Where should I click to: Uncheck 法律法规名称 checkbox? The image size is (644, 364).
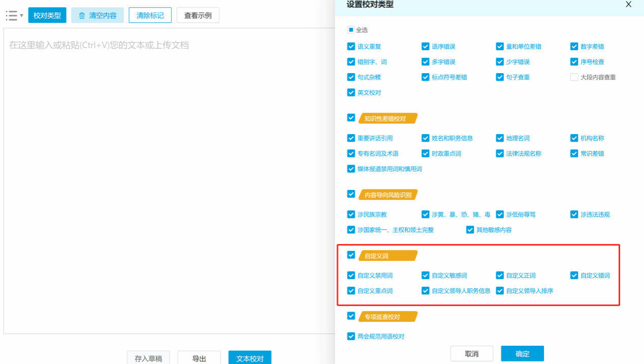click(500, 153)
